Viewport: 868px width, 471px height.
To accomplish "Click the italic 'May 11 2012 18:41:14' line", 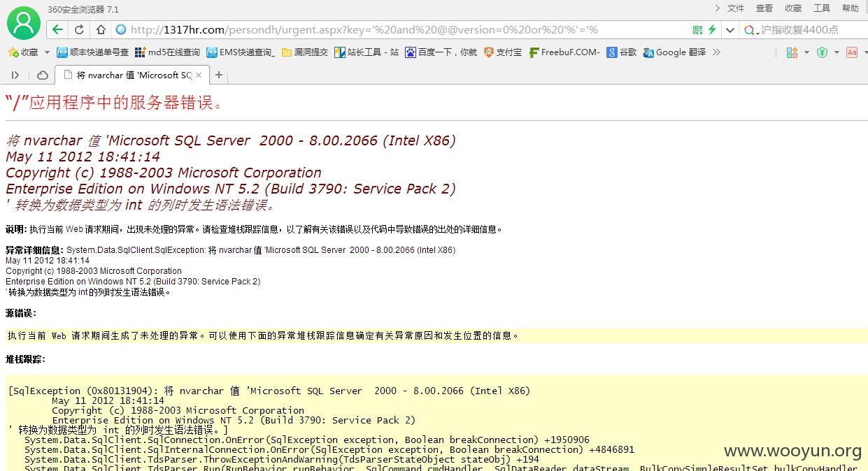I will pos(83,157).
